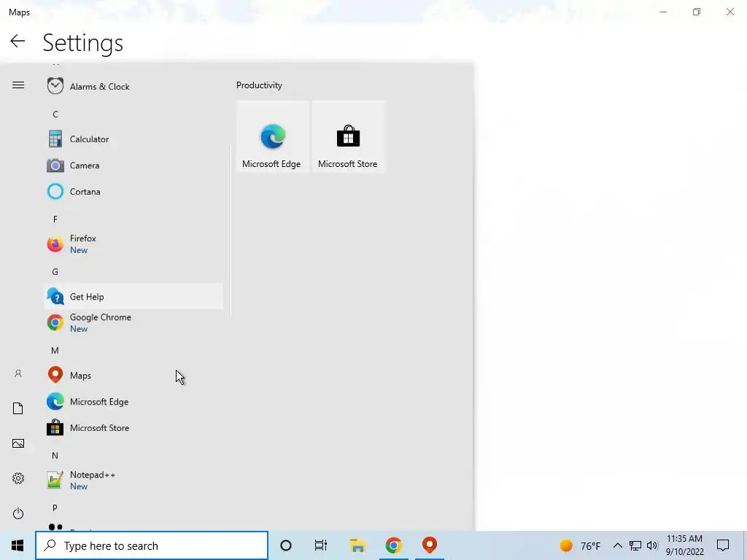Click the app list scrollbar
The height and width of the screenshot is (560, 747).
tap(230, 231)
